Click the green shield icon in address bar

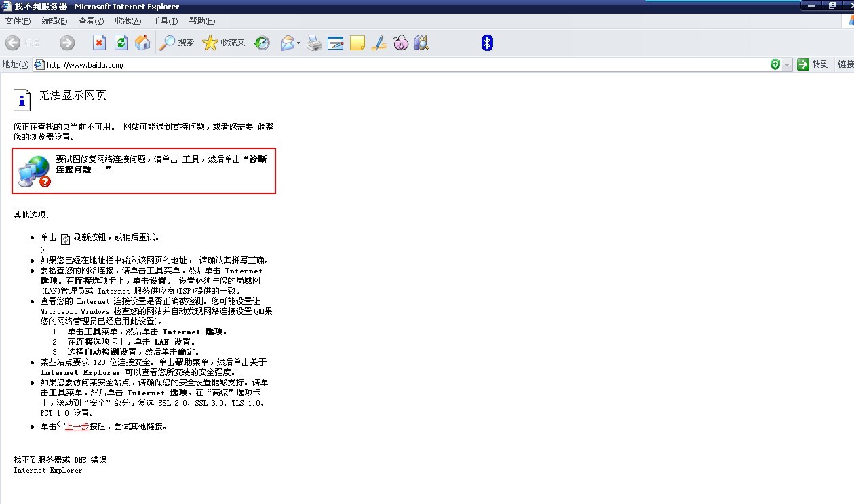click(x=775, y=64)
